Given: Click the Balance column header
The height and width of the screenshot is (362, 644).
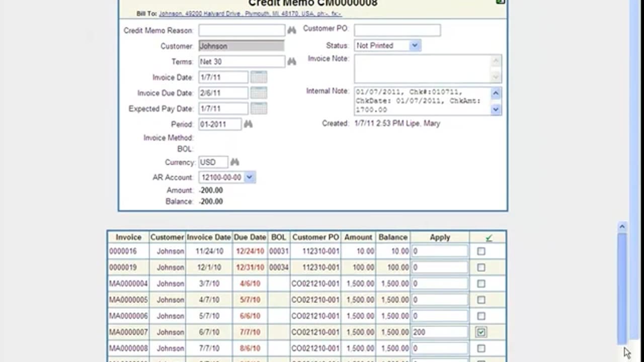Looking at the screenshot, I should click(393, 237).
